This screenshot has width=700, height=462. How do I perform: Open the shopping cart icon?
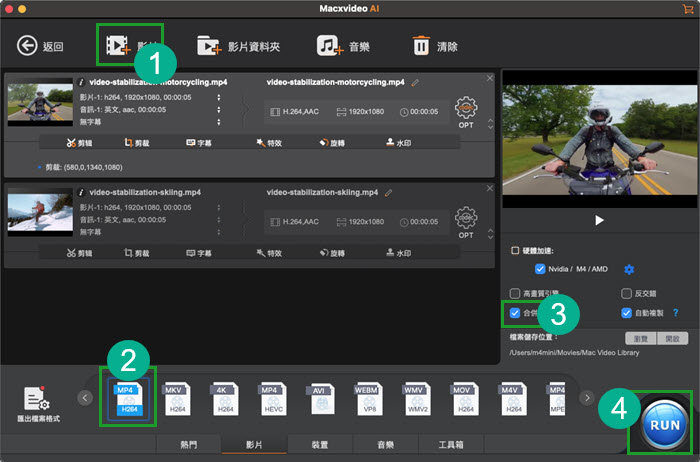[x=688, y=8]
